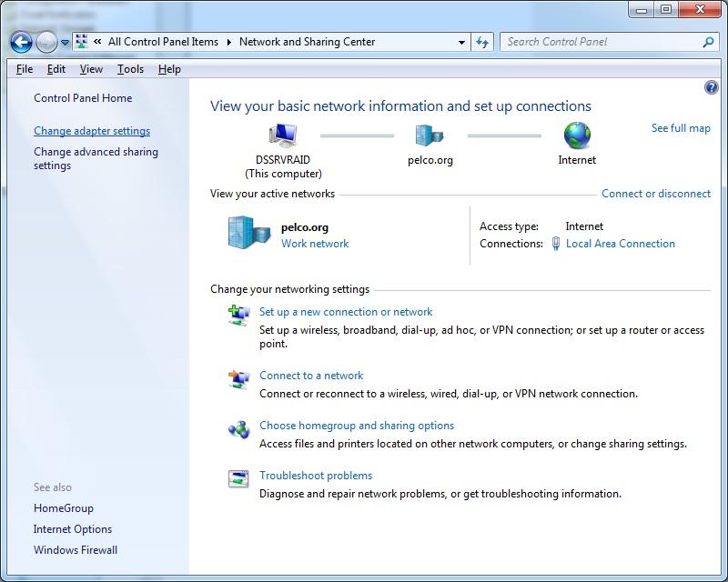Click the See full map link

tap(681, 128)
